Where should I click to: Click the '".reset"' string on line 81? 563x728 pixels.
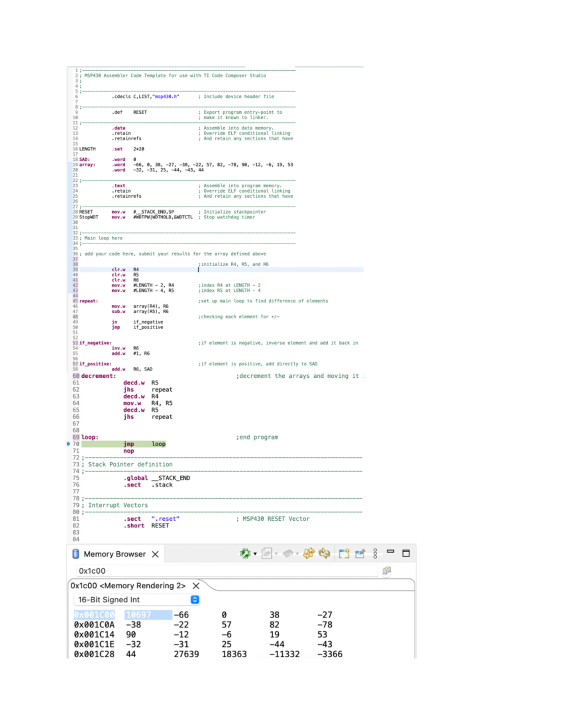[x=165, y=519]
